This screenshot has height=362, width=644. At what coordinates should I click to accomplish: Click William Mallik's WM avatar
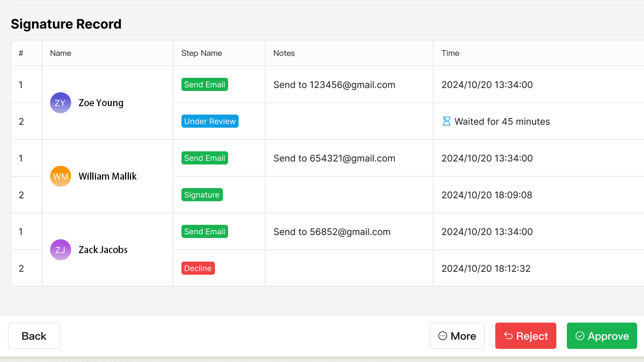(x=61, y=176)
